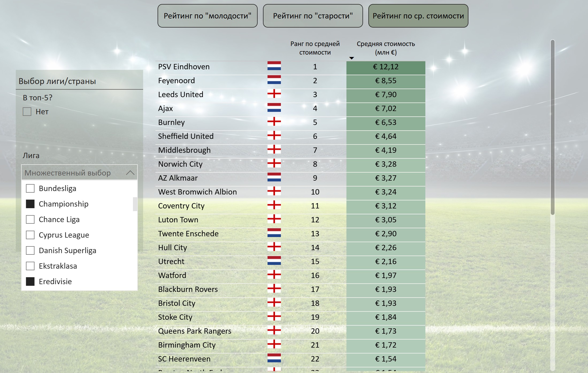Viewport: 588px width, 373px height.
Task: Collapse the 'Множественный выбор' league dropdown
Action: pyautogui.click(x=130, y=173)
